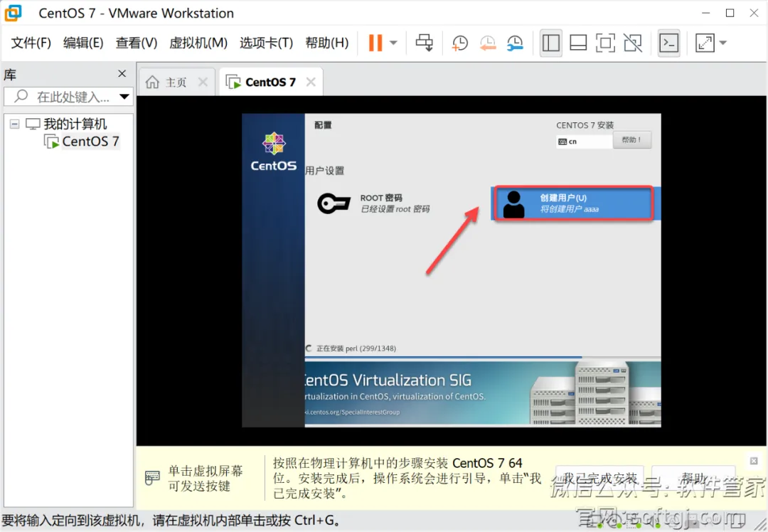The image size is (768, 532).
Task: Click the CentOS logo in installer
Action: tap(273, 152)
